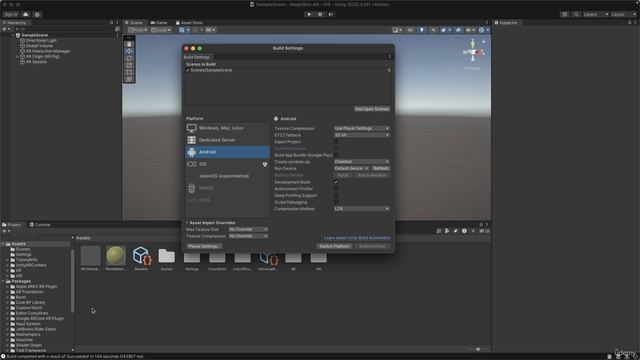
Task: Click the Pause button in the top toolbar
Action: click(x=320, y=14)
